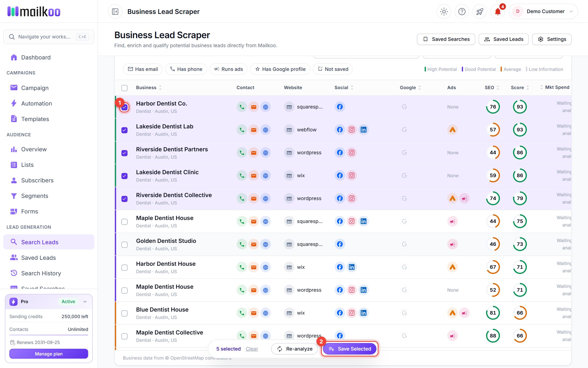Sort by Social column
The width and height of the screenshot is (588, 368).
pos(344,88)
